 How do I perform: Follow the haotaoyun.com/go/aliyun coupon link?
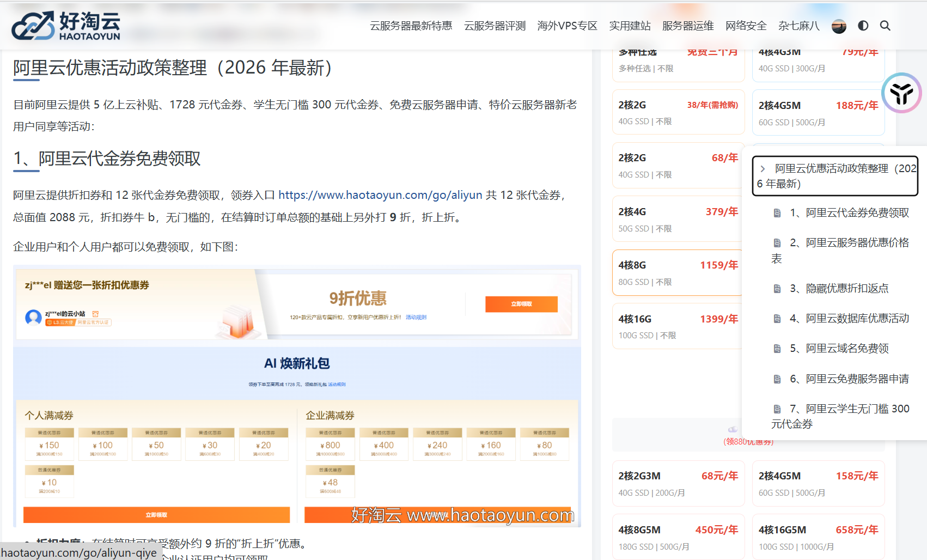click(x=380, y=195)
